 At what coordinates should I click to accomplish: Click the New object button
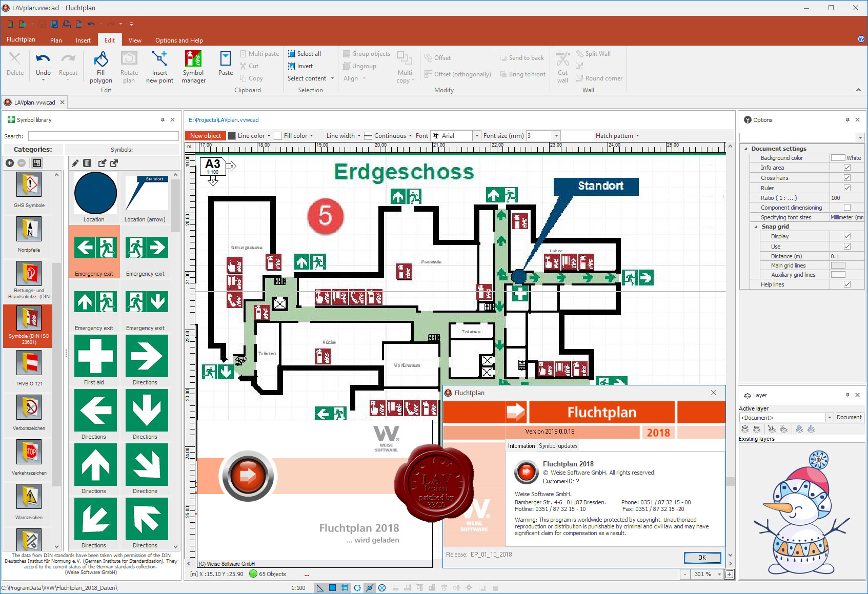(x=205, y=136)
